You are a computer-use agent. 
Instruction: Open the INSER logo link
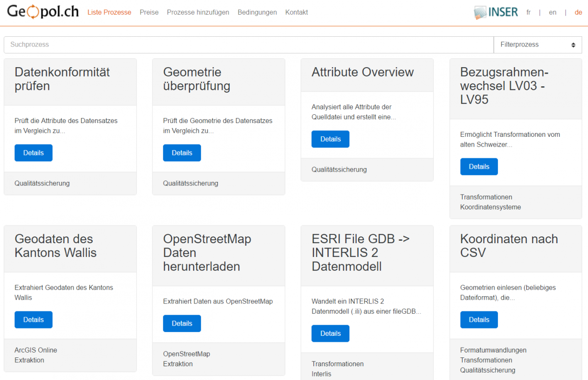pyautogui.click(x=496, y=12)
